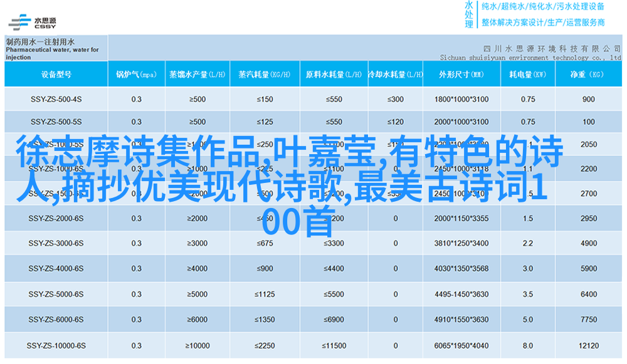The height and width of the screenshot is (364, 627).
Task: Click raw water value ≤11500
Action: click(334, 346)
